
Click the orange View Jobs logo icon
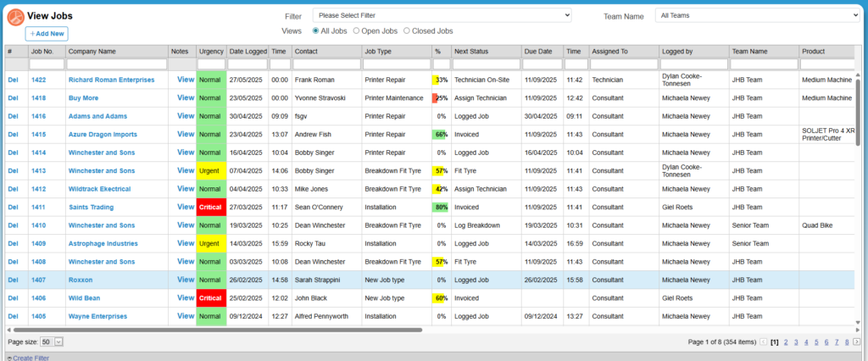click(15, 17)
